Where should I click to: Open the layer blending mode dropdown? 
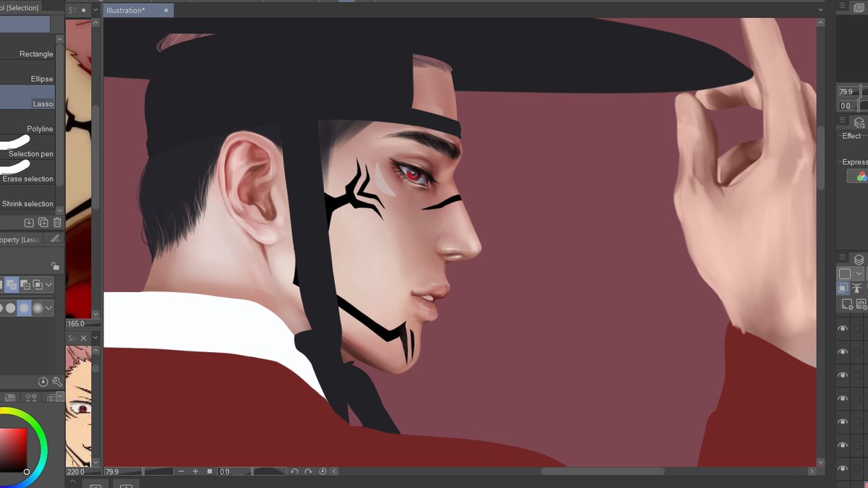[x=851, y=274]
